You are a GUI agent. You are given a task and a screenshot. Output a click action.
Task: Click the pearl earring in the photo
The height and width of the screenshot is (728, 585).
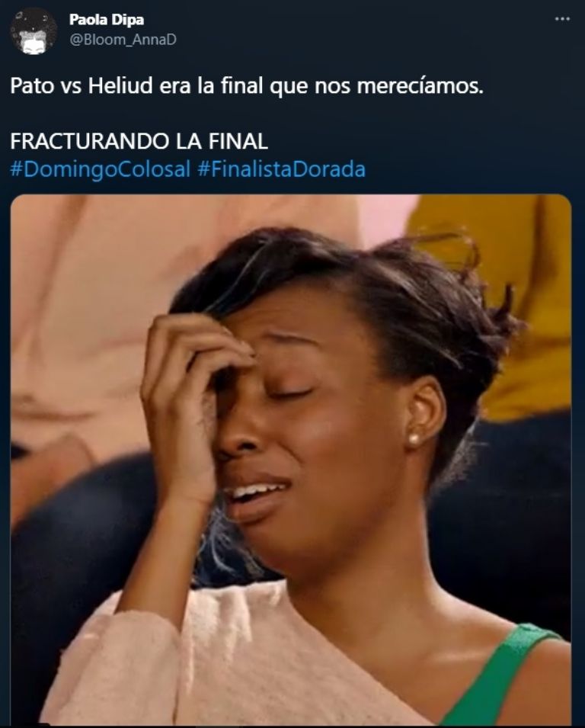click(x=413, y=438)
